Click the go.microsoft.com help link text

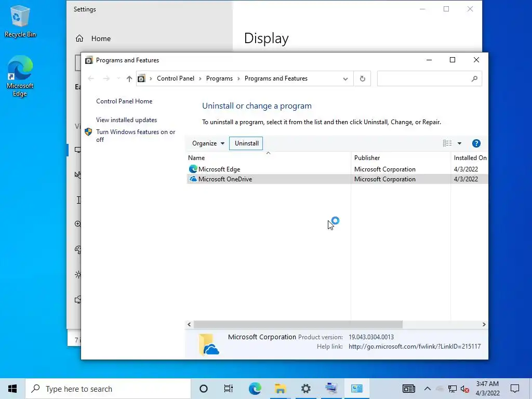pos(415,347)
